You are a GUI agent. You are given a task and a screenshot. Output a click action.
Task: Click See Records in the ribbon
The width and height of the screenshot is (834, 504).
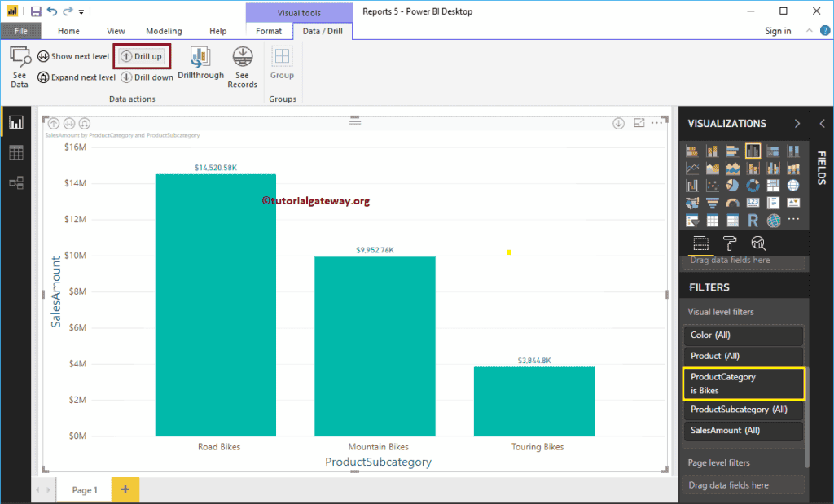(242, 67)
